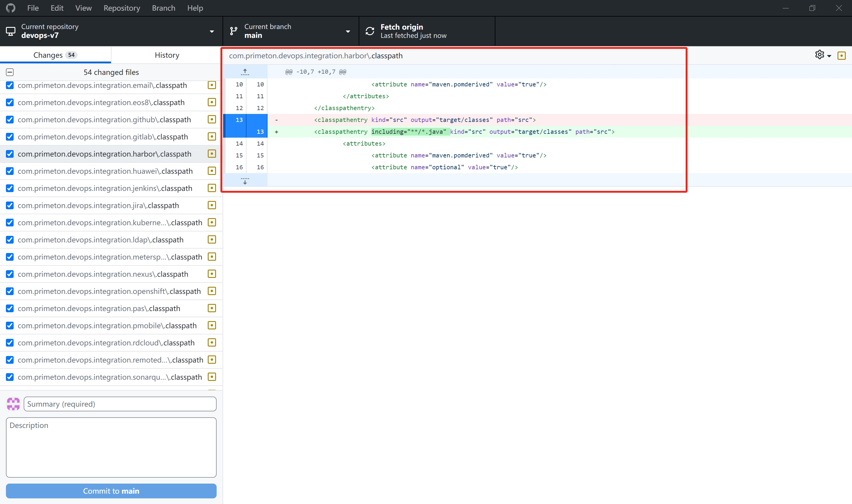
Task: Click the modified status dot beside harbor .classpath
Action: click(212, 154)
